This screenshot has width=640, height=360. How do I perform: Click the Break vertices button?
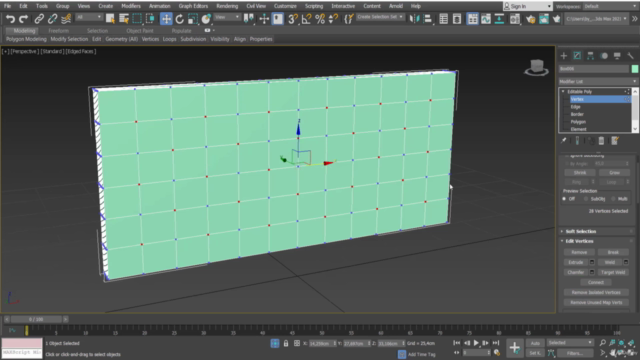tap(613, 252)
